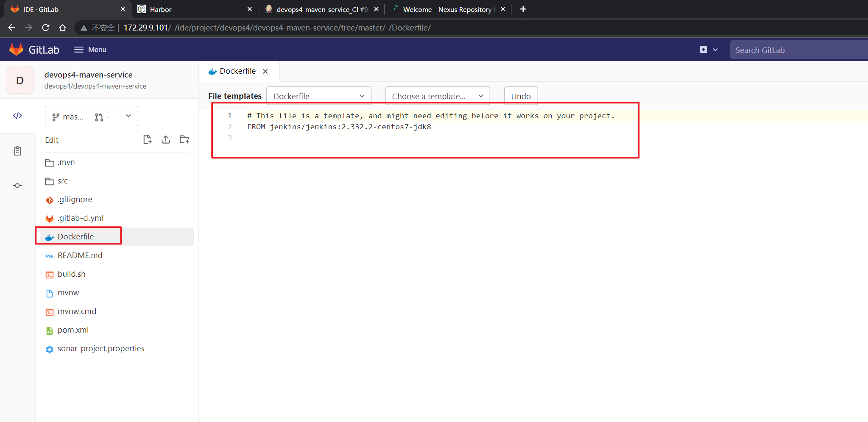Click line number 3 in editor gutter

click(230, 138)
